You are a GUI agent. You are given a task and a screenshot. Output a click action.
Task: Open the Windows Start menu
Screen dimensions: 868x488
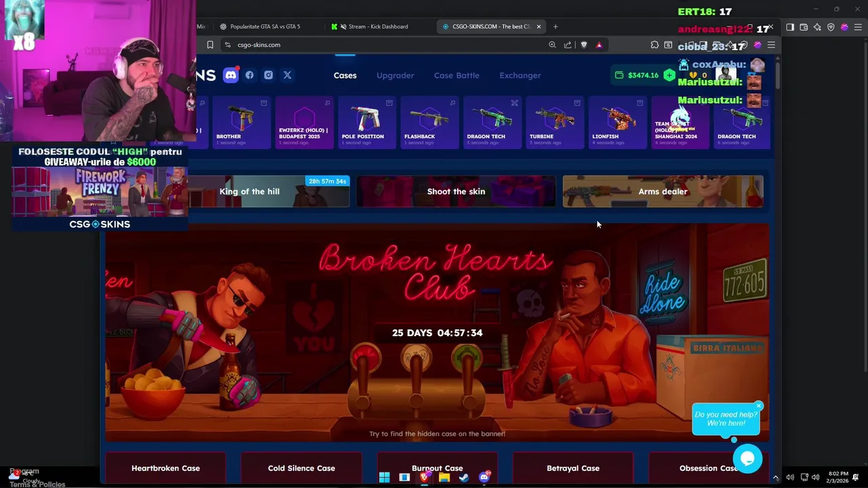tap(384, 478)
